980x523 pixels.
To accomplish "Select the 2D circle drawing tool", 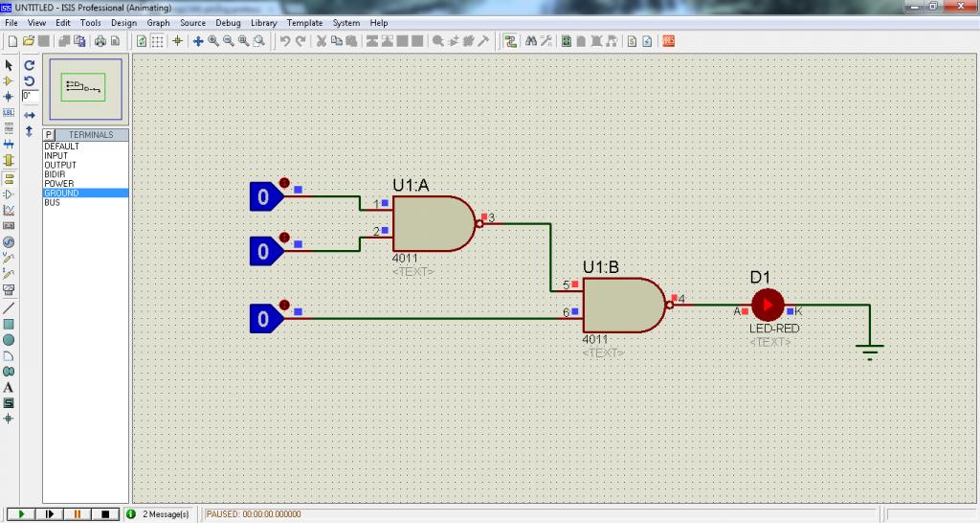I will pyautogui.click(x=8, y=340).
